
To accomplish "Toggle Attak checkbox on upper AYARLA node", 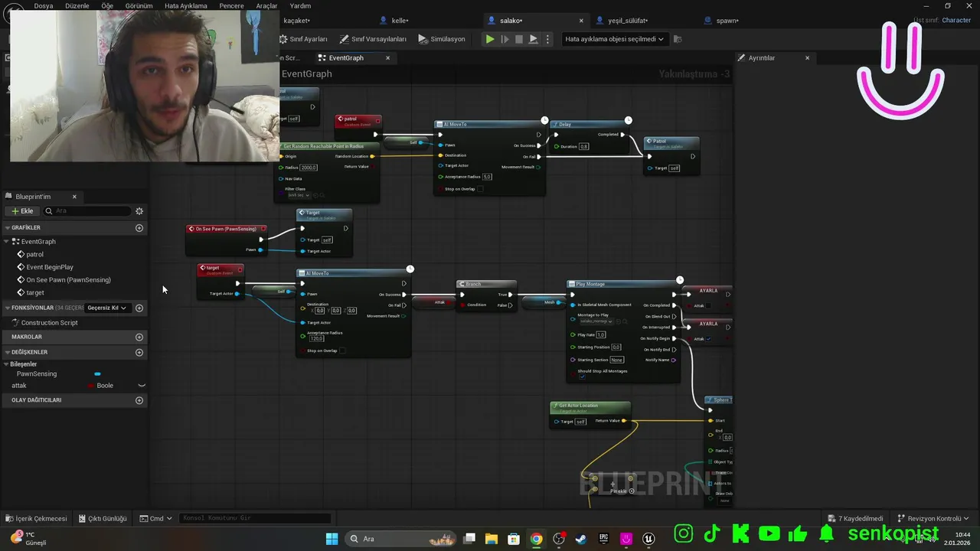I will [708, 306].
